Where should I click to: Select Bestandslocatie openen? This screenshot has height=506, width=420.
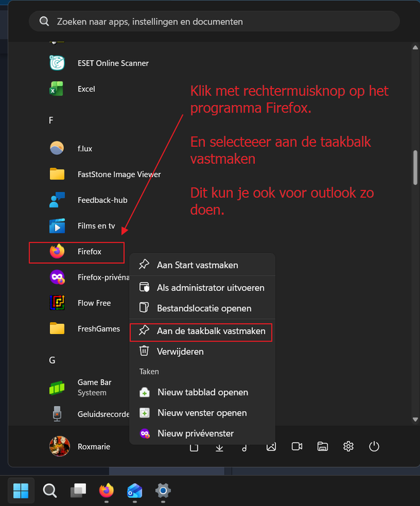[x=202, y=308]
